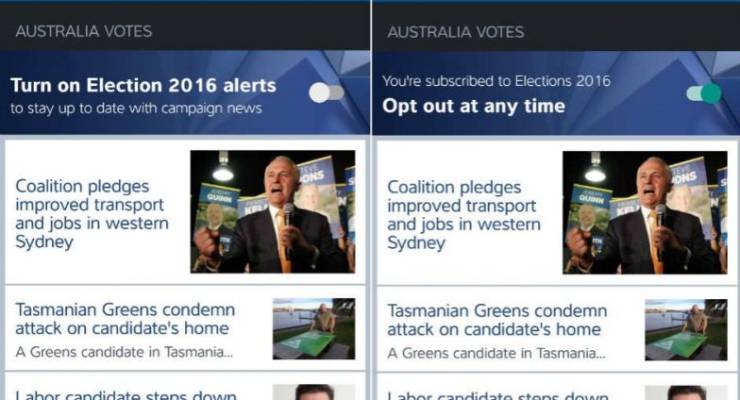The width and height of the screenshot is (740, 400).
Task: Select the right Australia Votes header
Action: tap(455, 32)
